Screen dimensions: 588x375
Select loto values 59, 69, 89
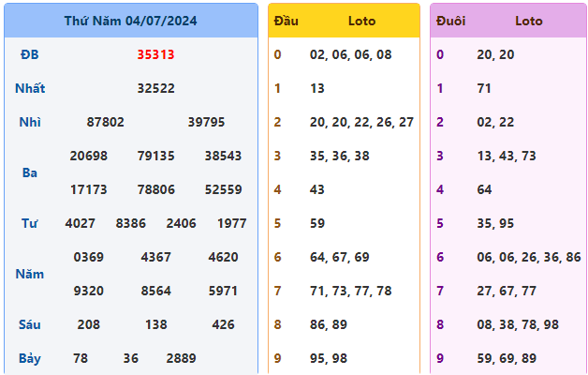point(506,358)
